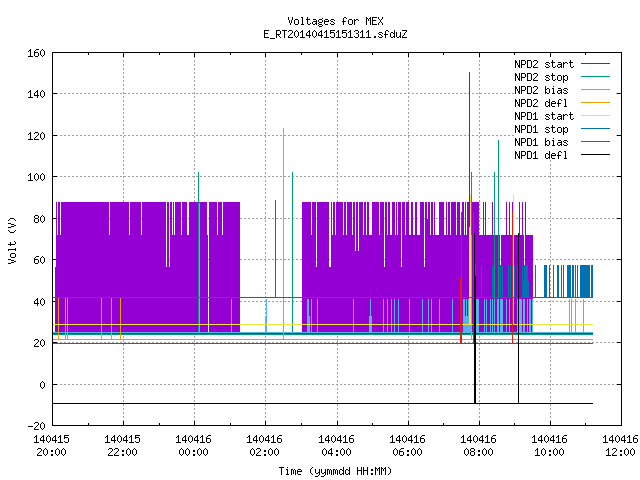The height and width of the screenshot is (480, 640).
Task: Click the yellow NPD1 start legend line
Action: pos(595,116)
